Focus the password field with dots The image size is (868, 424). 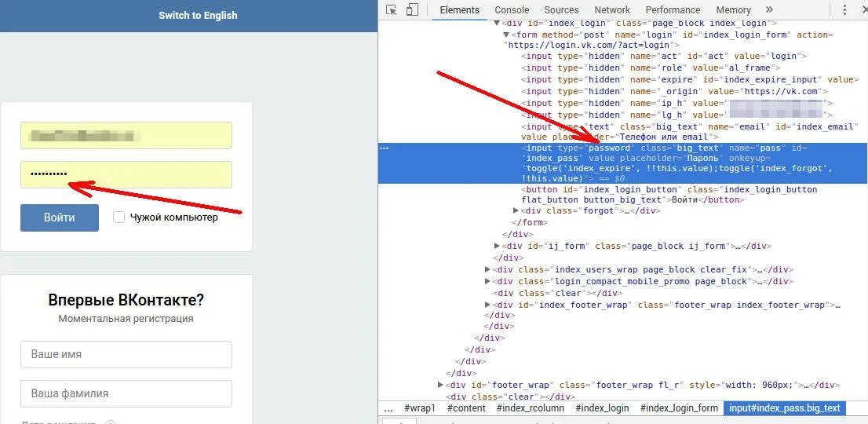tap(126, 174)
